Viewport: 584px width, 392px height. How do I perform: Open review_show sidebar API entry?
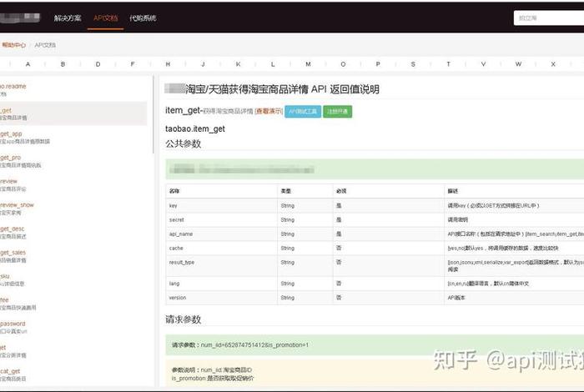click(17, 204)
